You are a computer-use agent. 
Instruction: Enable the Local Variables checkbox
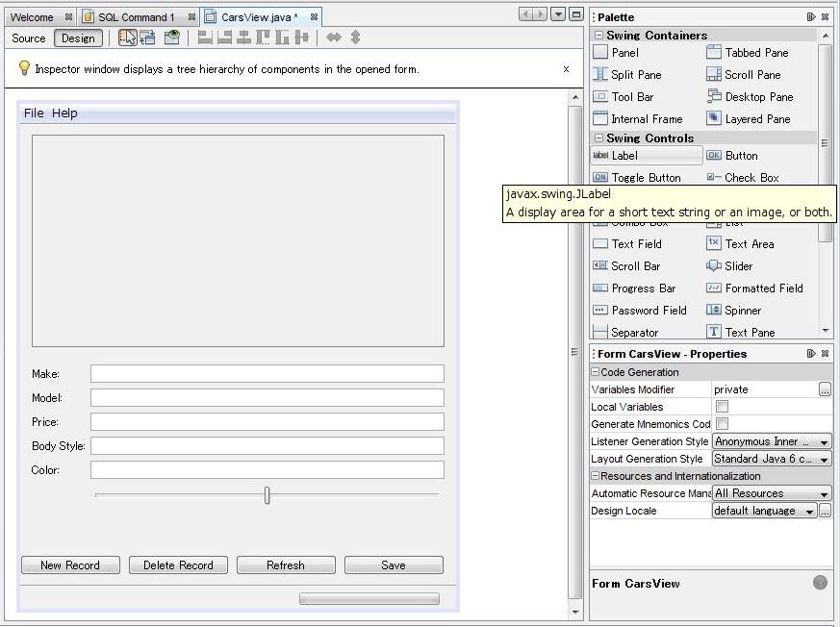point(722,407)
